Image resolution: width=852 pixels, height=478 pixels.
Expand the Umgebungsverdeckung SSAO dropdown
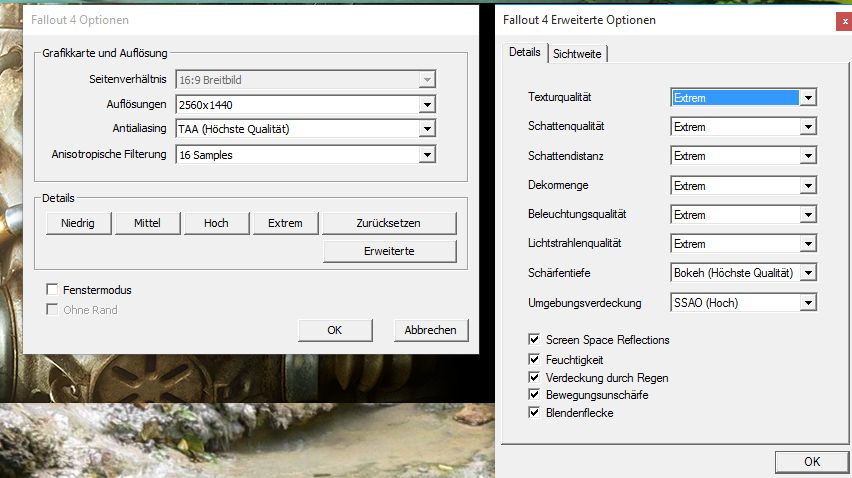[743, 303]
